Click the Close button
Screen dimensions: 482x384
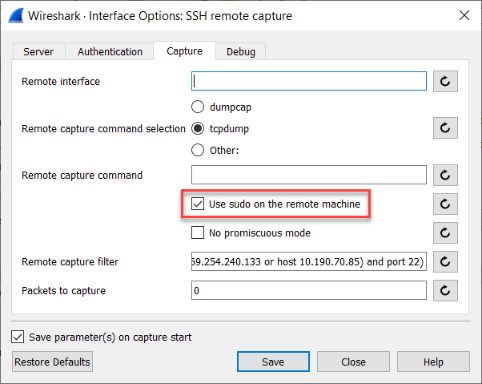(353, 362)
